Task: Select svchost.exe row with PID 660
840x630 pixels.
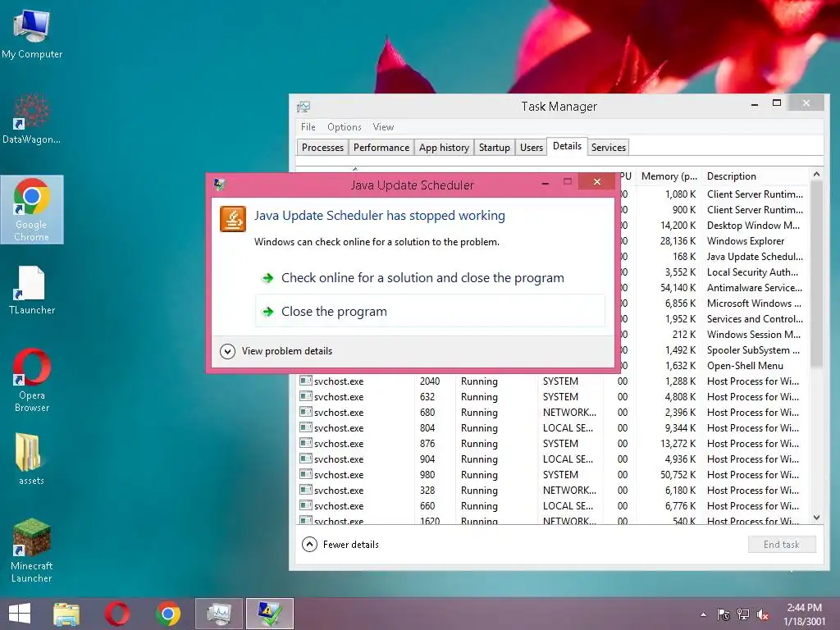Action: (x=554, y=505)
